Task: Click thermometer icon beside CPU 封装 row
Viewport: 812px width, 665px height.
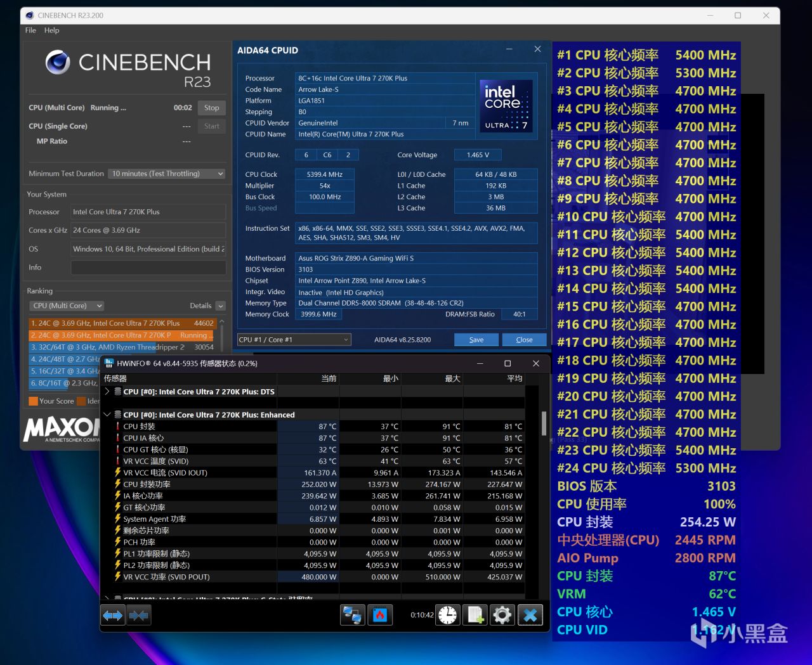Action: pyautogui.click(x=118, y=427)
